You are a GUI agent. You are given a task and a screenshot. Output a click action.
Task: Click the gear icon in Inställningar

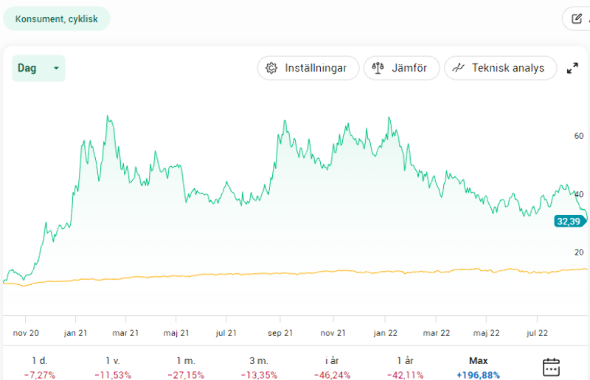tap(271, 68)
